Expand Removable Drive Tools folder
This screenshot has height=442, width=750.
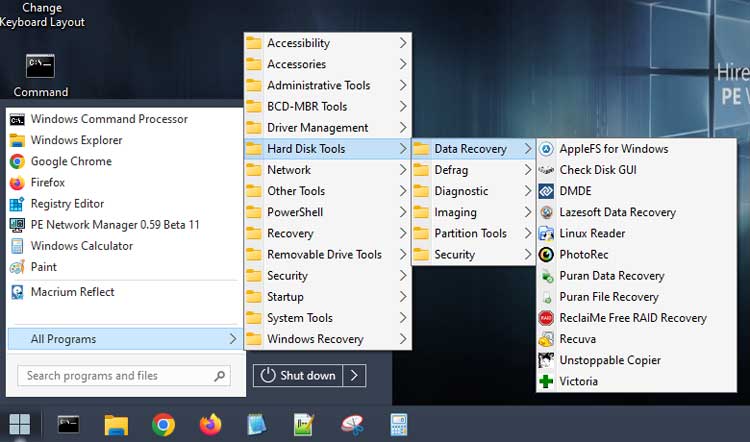328,254
